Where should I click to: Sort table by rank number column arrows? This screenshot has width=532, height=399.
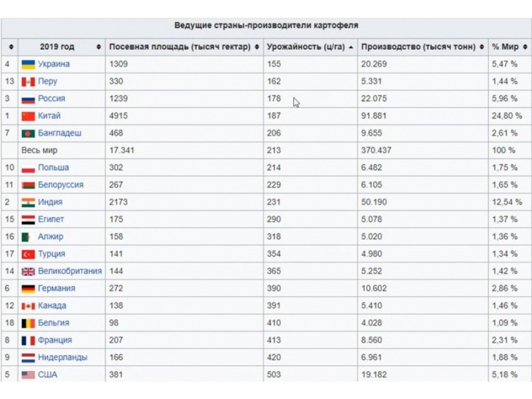point(10,47)
